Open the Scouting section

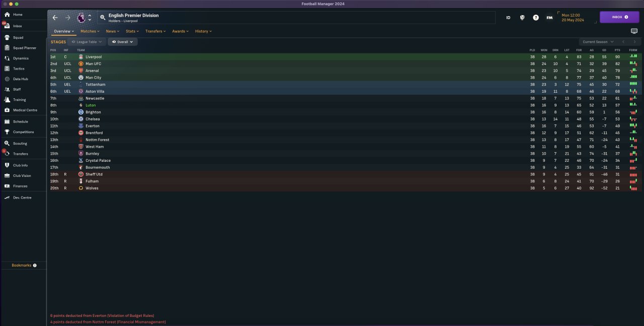pos(20,144)
